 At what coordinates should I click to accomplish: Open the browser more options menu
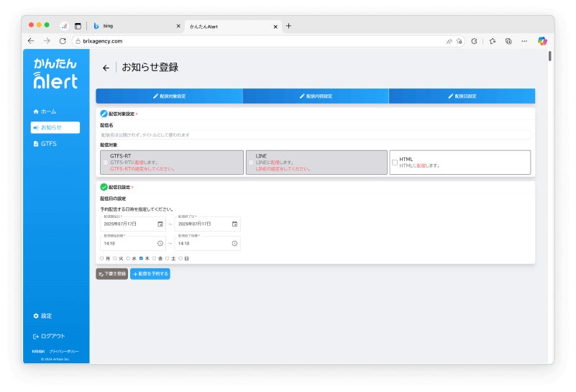pyautogui.click(x=524, y=42)
